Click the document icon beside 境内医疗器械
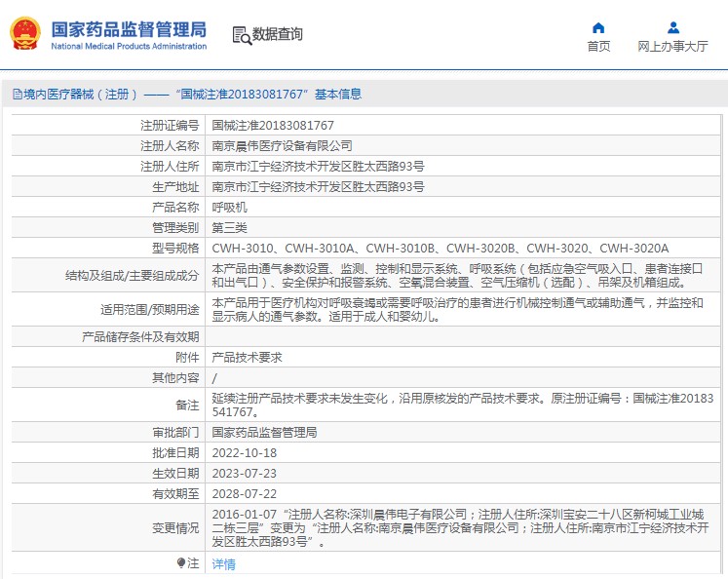The image size is (728, 579). tap(17, 95)
